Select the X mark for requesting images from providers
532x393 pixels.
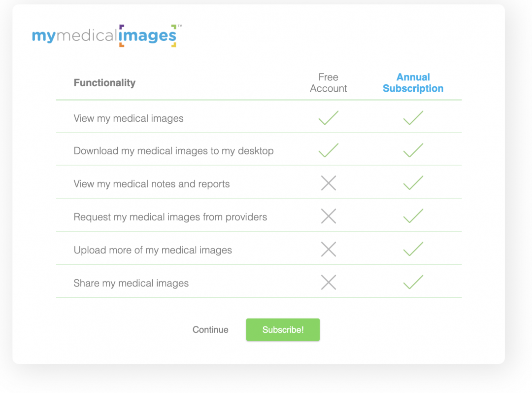click(x=328, y=216)
